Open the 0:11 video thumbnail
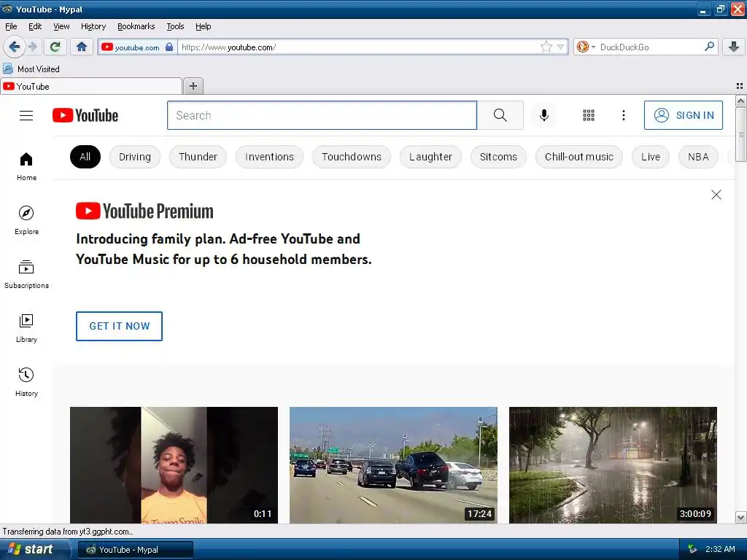 (174, 464)
